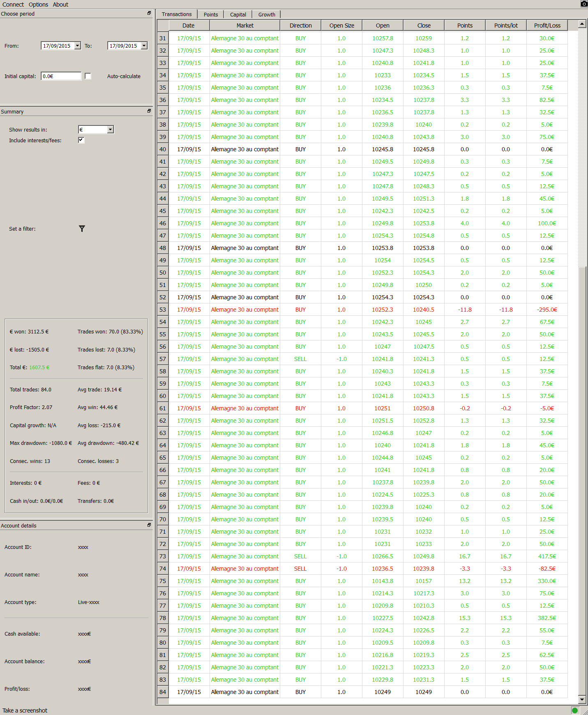Click the green connection status indicator
This screenshot has width=588, height=715.
(574, 710)
